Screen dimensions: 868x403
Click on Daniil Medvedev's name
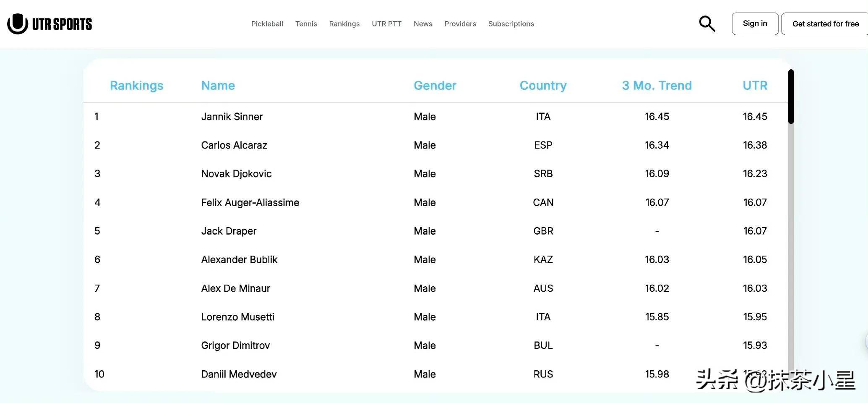pyautogui.click(x=239, y=374)
